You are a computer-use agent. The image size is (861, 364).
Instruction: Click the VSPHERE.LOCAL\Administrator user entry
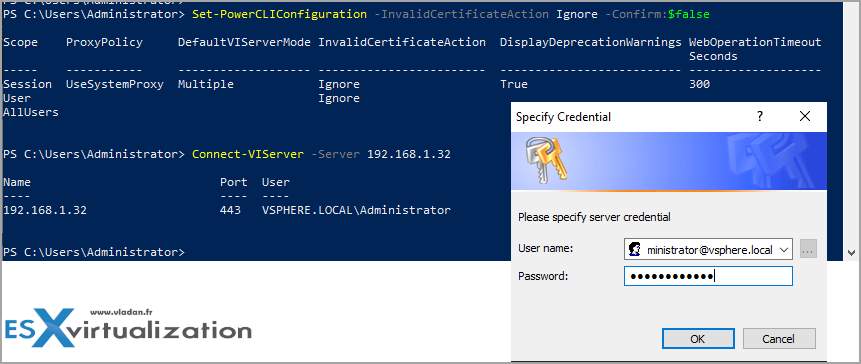pos(356,210)
